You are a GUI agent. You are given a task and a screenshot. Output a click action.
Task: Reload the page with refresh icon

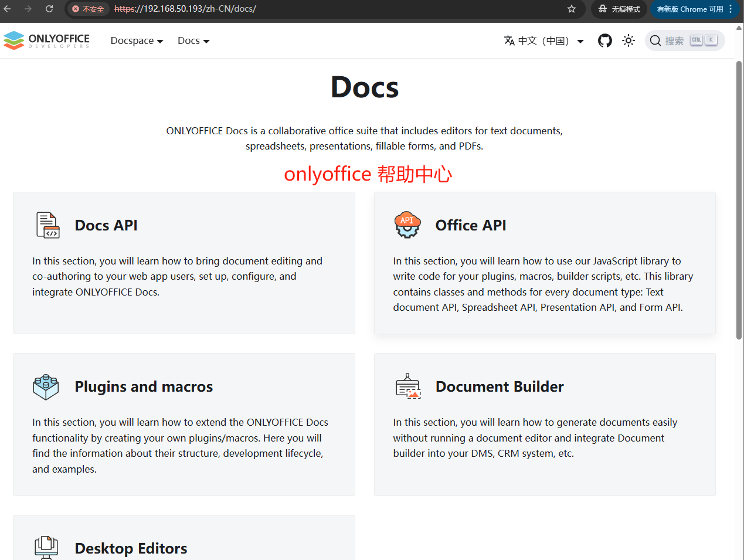tap(49, 9)
